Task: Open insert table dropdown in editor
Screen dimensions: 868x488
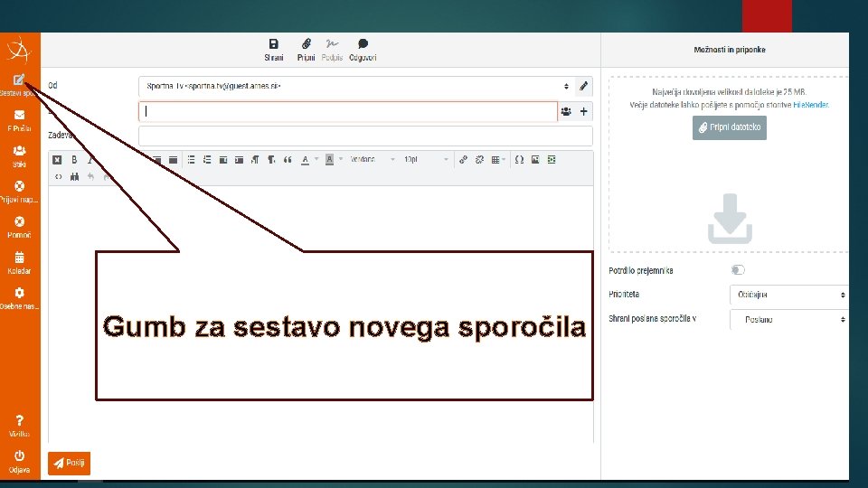Action: pyautogui.click(x=498, y=160)
